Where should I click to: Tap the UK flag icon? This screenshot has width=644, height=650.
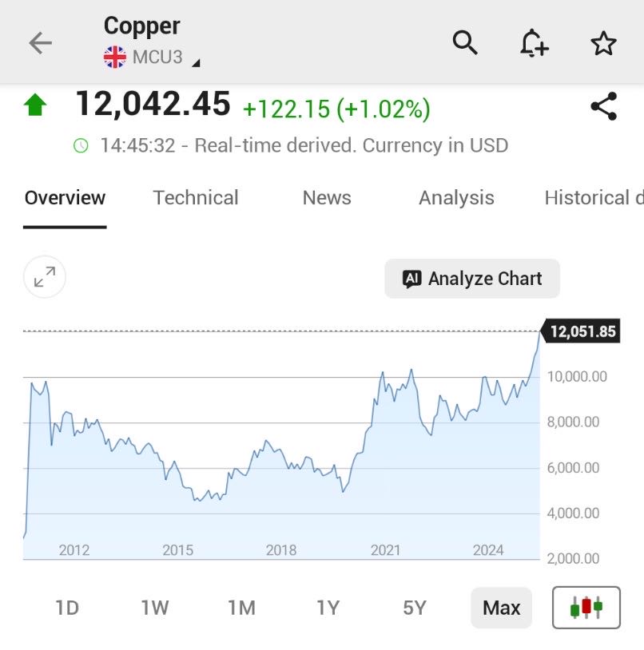pos(115,57)
